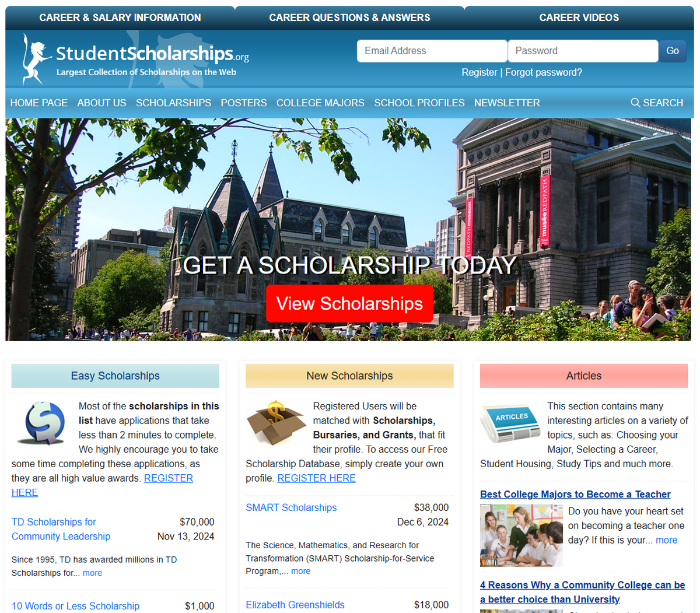Open the SMART Scholarships listing
Screen dimensions: 700x613
tap(291, 507)
